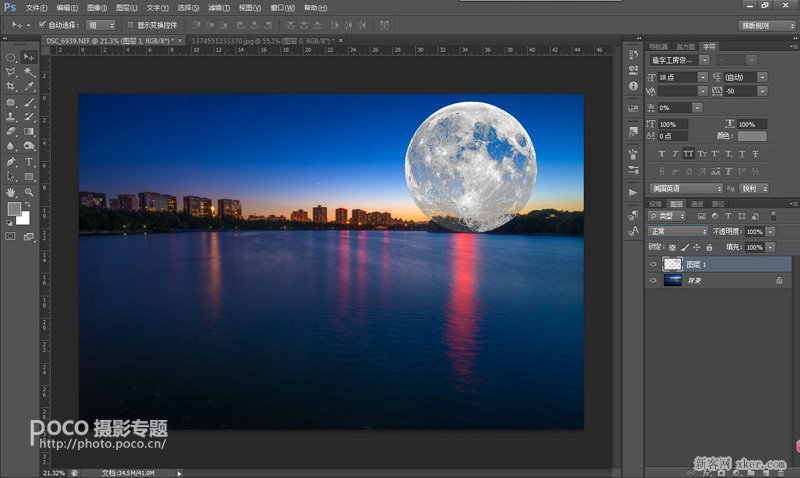The height and width of the screenshot is (478, 800).
Task: Select the Eyedropper tool
Action: (x=29, y=87)
